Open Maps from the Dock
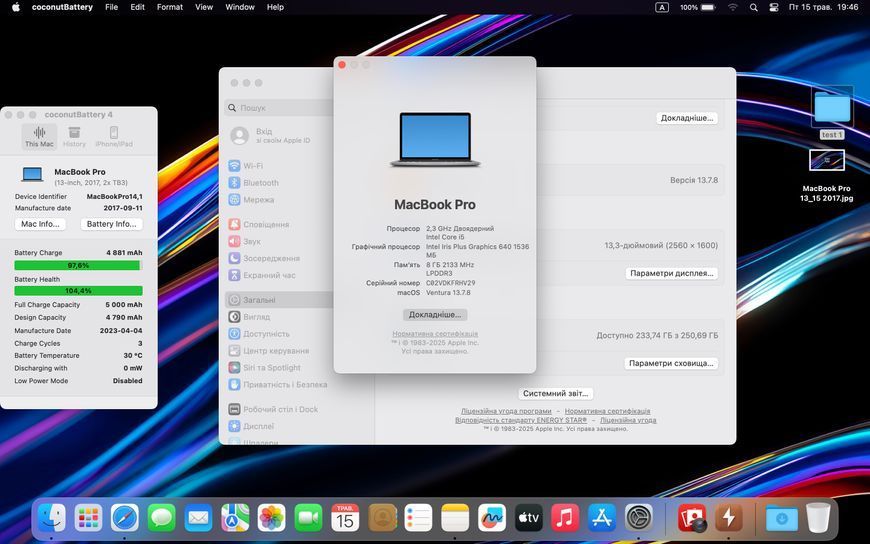 (235, 518)
